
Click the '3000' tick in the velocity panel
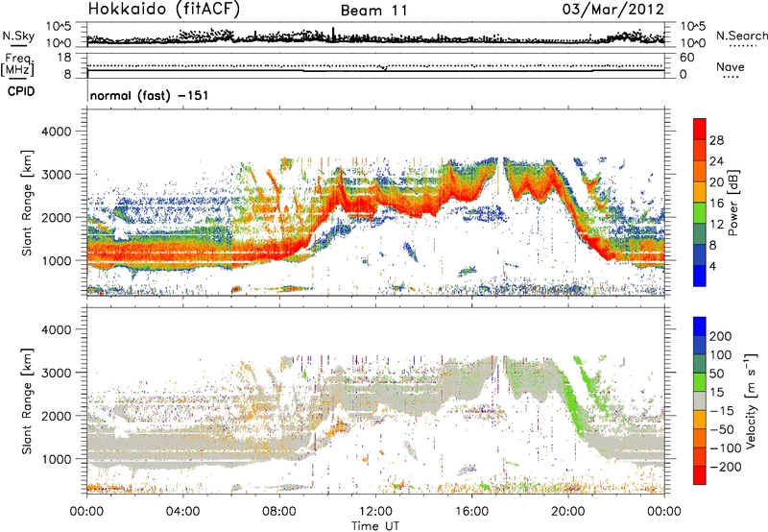click(59, 373)
